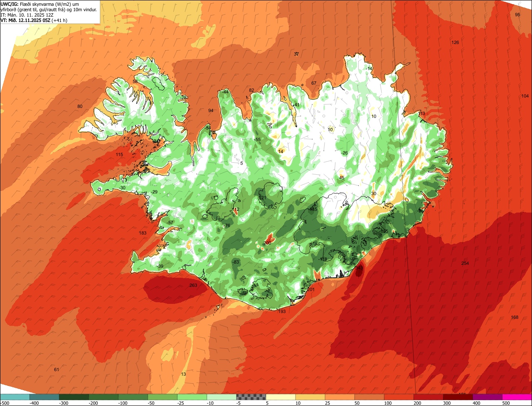
Task: Click the '61' flux value on the map
Action: tap(57, 369)
